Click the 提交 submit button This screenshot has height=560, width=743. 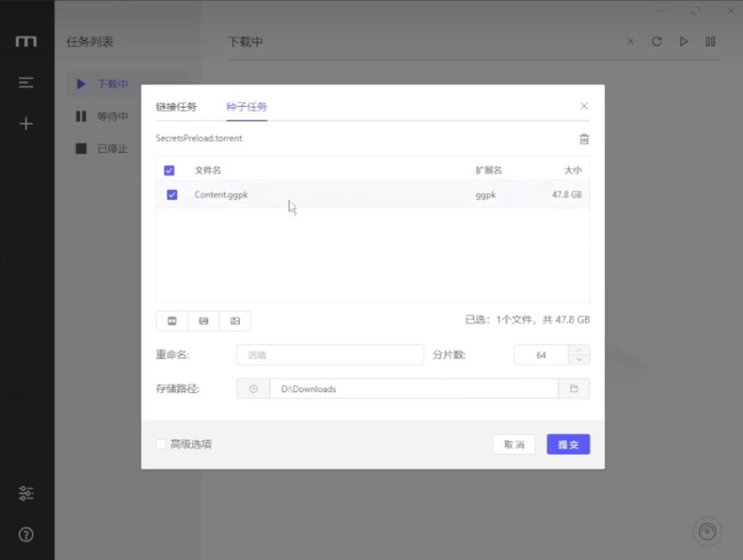point(568,445)
